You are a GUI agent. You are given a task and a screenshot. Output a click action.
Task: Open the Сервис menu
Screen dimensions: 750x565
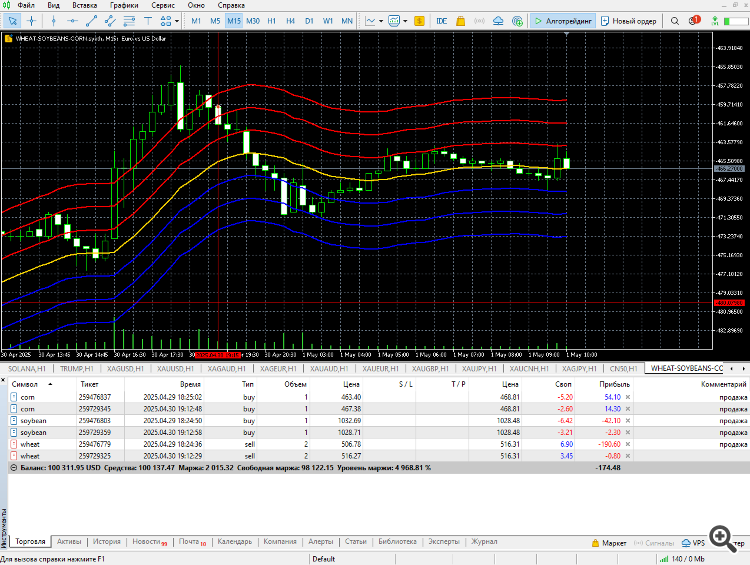[x=163, y=5]
